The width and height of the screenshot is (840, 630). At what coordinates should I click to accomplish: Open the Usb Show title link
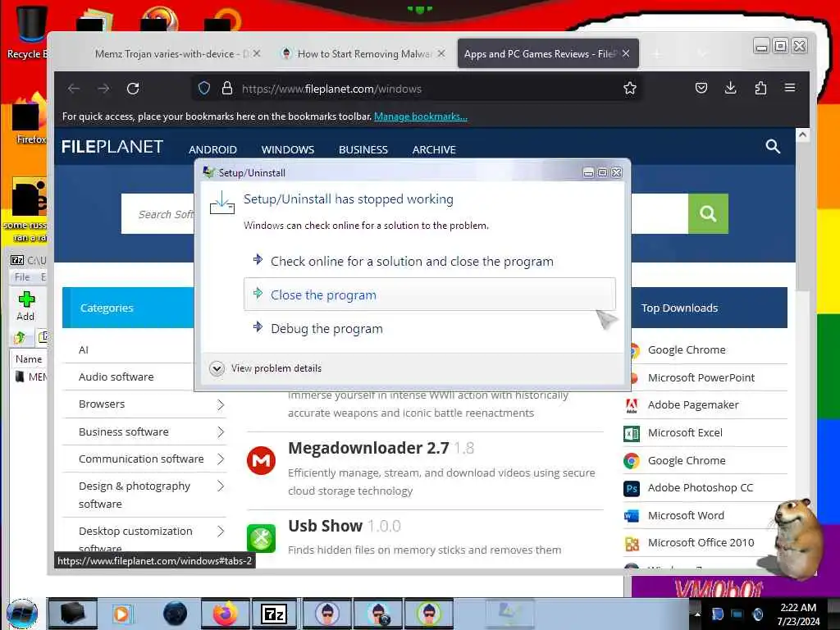[325, 526]
